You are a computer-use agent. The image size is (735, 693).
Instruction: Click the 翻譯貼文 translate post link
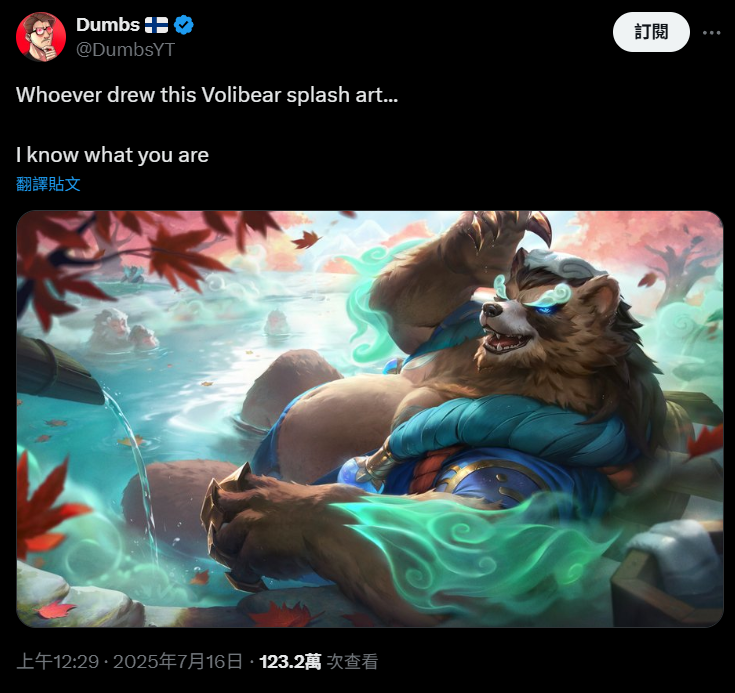(x=48, y=184)
